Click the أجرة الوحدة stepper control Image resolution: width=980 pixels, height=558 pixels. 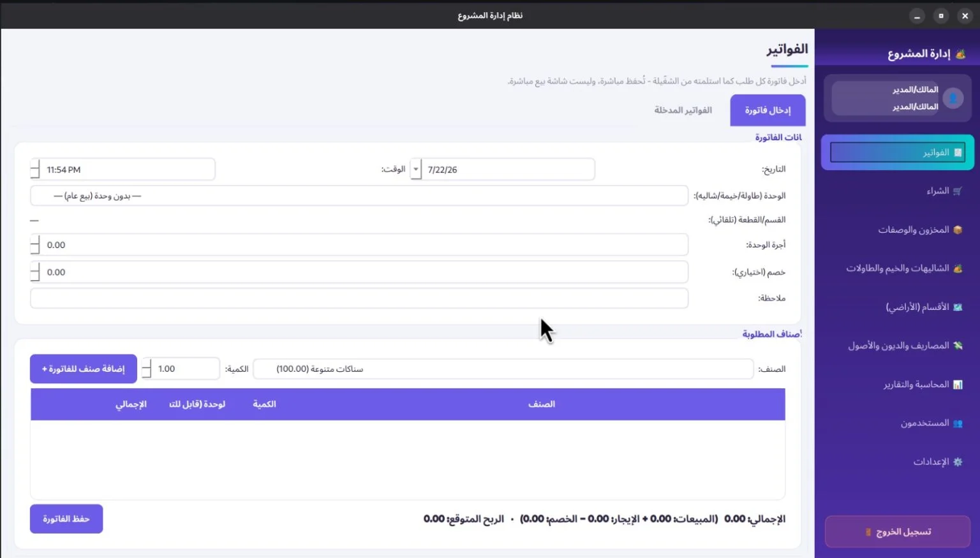tap(35, 245)
